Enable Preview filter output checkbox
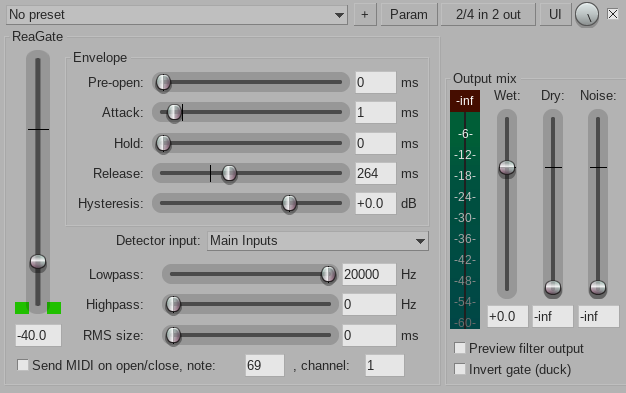Viewport: 626px width, 393px height. tap(460, 348)
